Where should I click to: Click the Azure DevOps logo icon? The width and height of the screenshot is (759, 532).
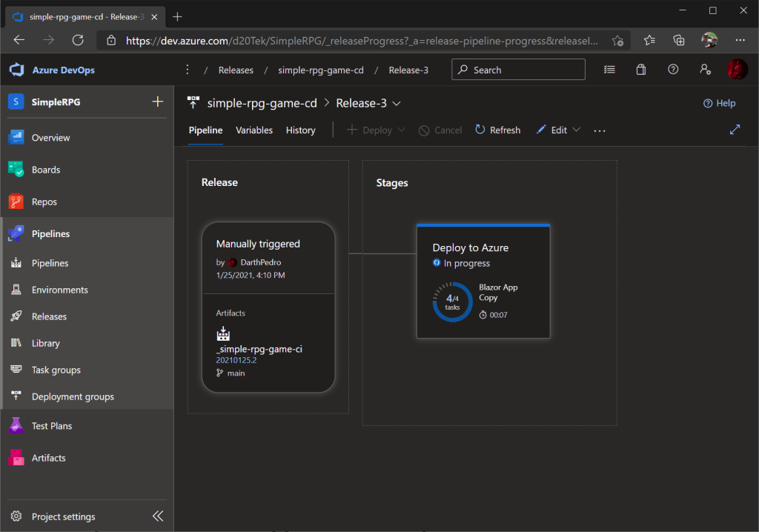click(x=16, y=70)
